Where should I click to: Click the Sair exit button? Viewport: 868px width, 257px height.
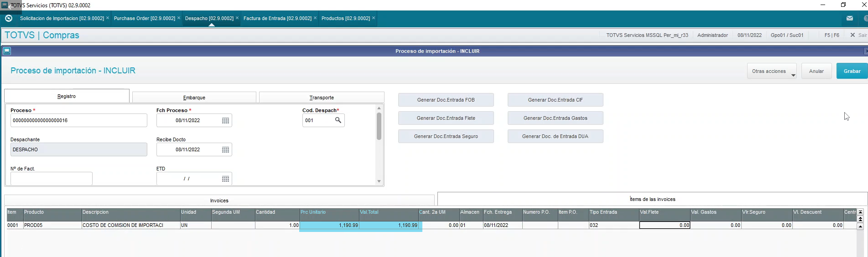point(858,35)
